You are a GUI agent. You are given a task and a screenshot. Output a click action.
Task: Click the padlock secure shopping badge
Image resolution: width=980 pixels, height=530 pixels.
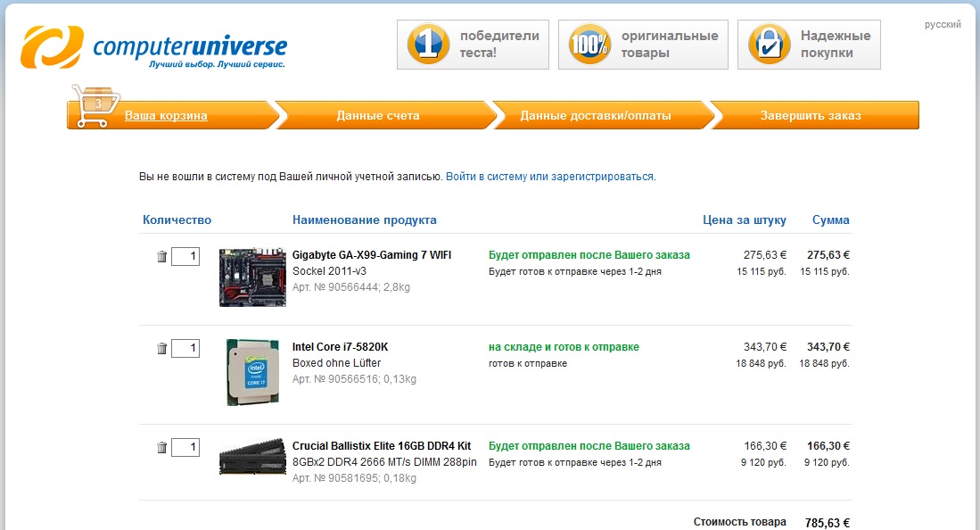[809, 45]
